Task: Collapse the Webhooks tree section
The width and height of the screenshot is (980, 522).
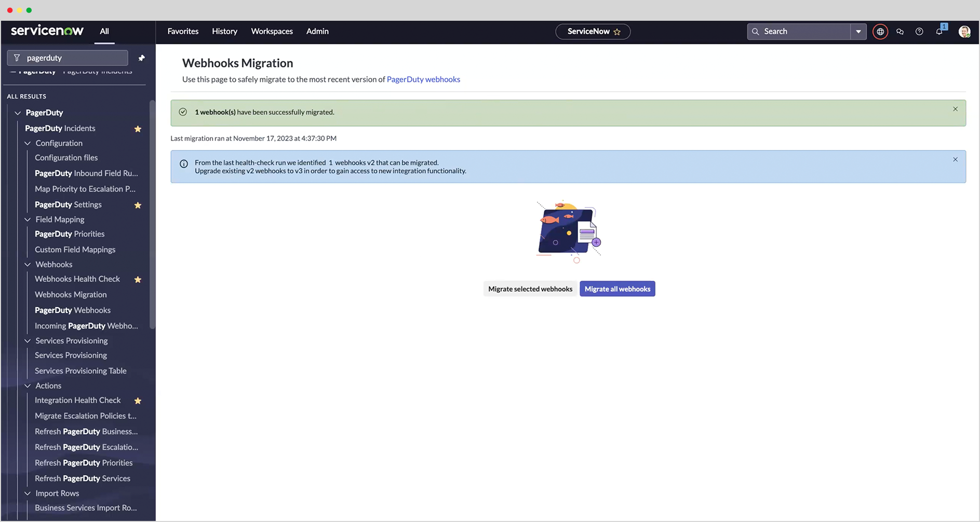Action: click(x=28, y=265)
